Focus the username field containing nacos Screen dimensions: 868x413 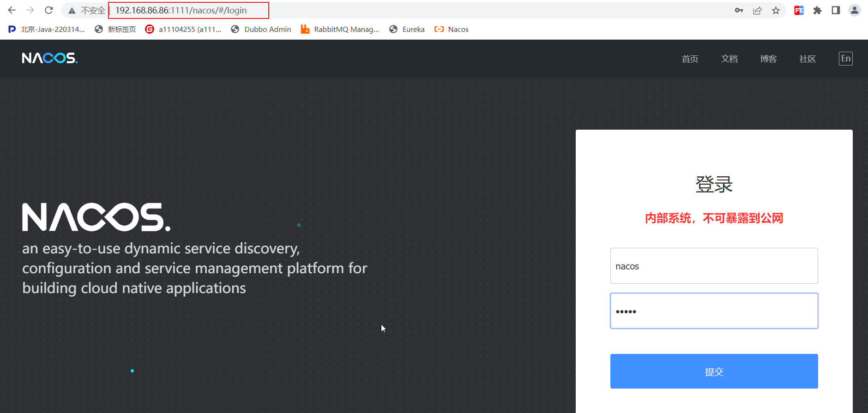[x=714, y=266]
